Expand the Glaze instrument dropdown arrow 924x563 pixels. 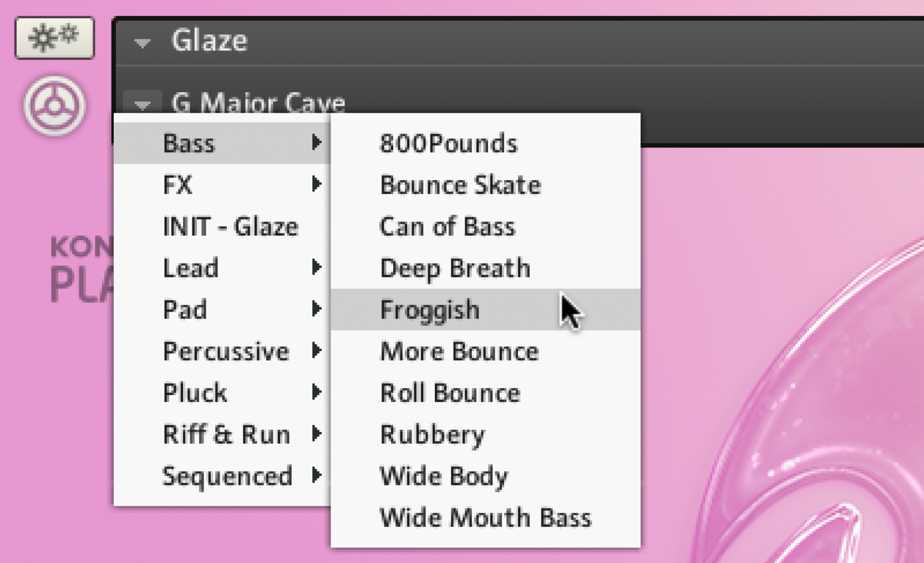click(143, 42)
